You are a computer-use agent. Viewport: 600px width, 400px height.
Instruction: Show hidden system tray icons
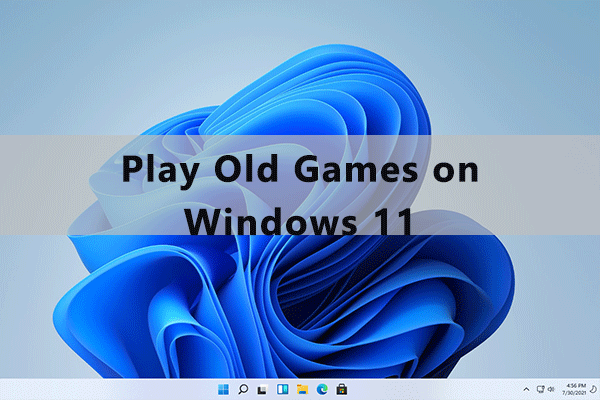point(527,389)
